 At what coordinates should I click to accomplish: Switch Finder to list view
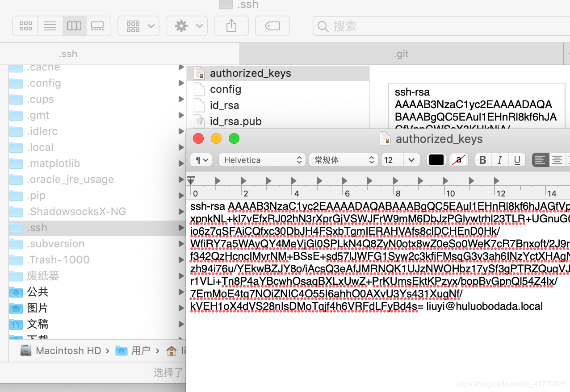(x=50, y=26)
